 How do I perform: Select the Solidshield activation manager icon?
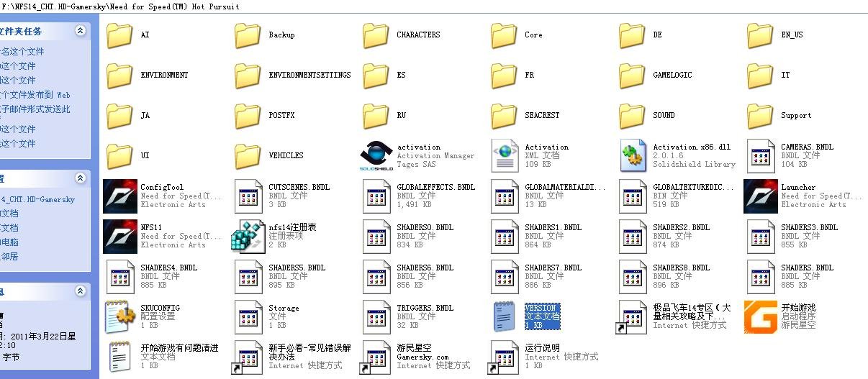click(376, 156)
